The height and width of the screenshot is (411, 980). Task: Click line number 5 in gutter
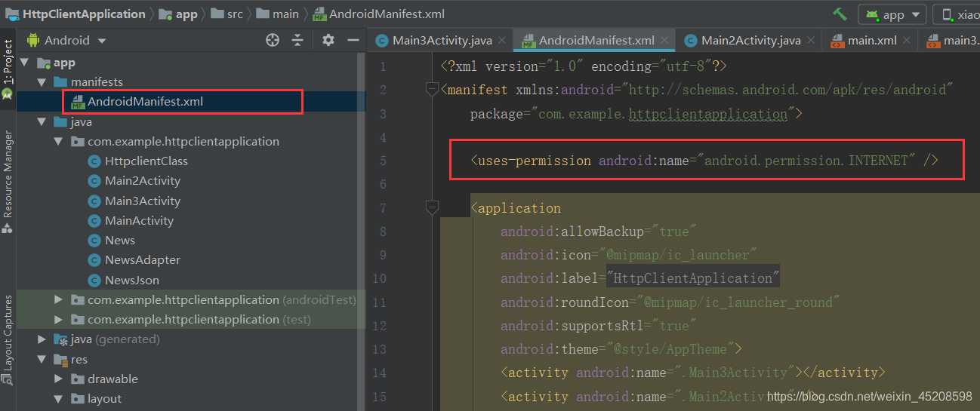(383, 161)
